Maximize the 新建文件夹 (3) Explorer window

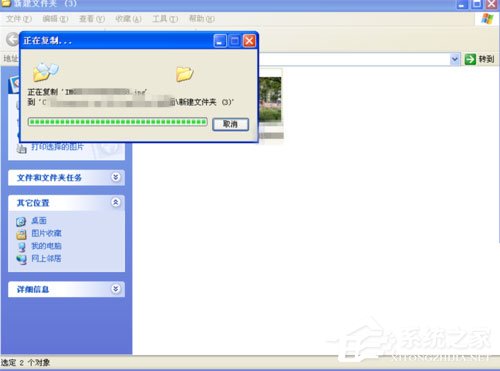tap(477, 4)
